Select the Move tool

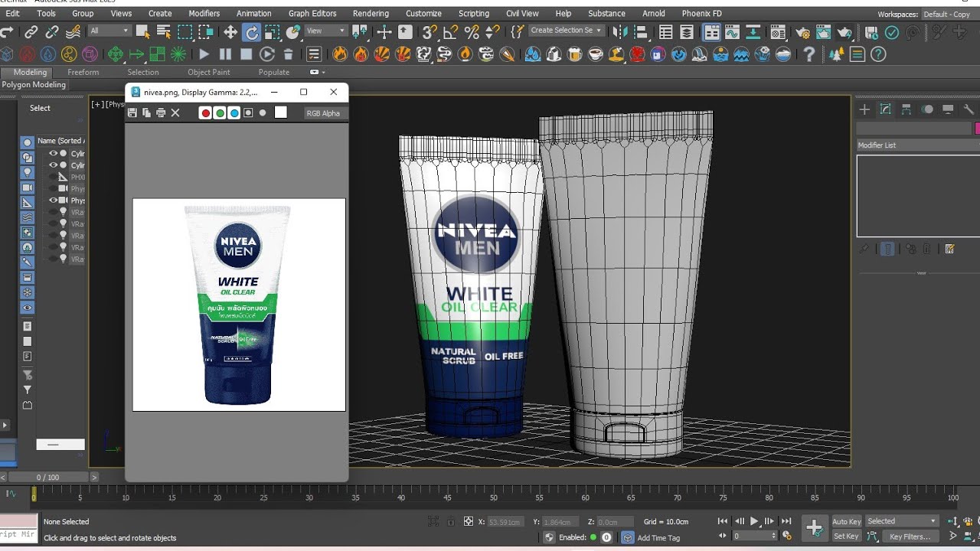pos(230,32)
